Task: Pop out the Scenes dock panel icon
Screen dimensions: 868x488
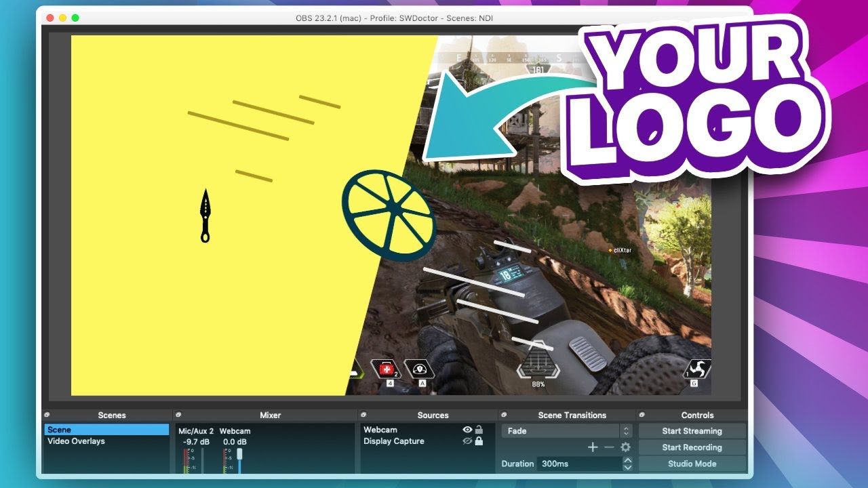Action: (47, 415)
